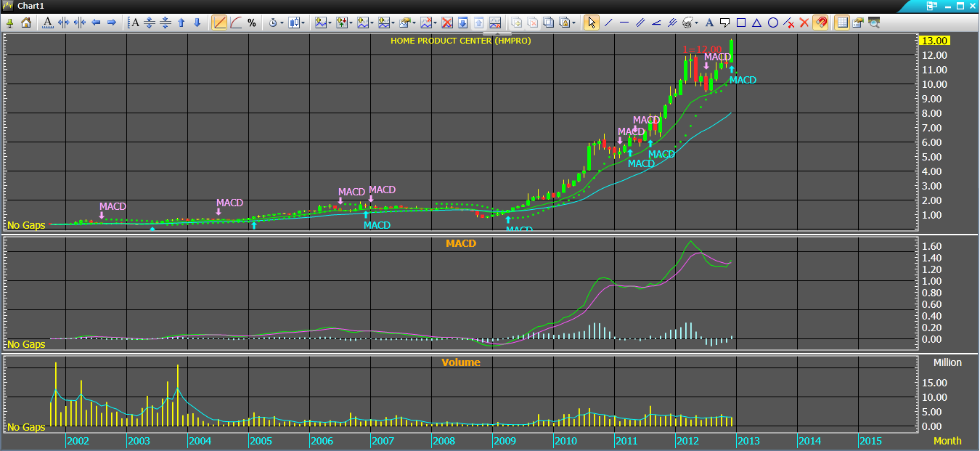Select the angle line drawing tool
This screenshot has height=451, width=980.
656,23
